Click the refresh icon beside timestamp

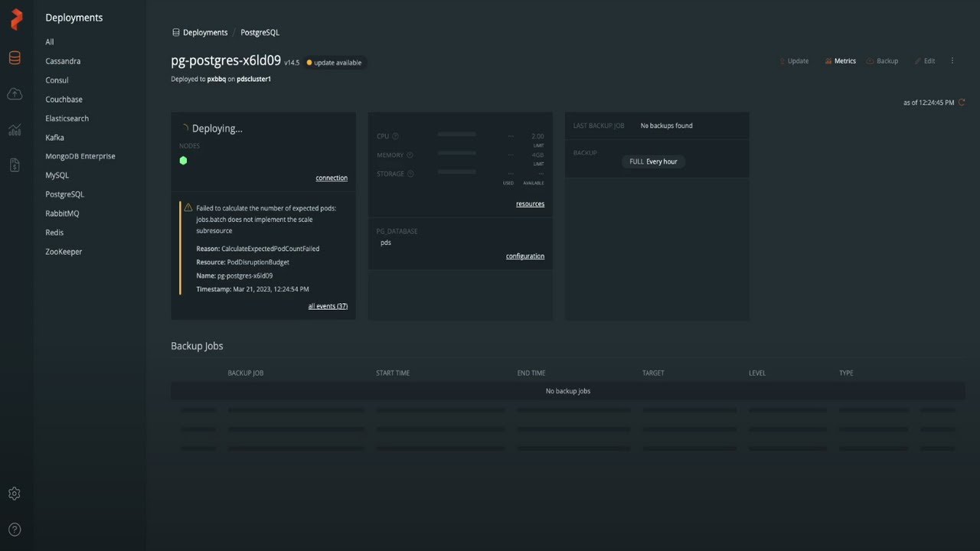pyautogui.click(x=962, y=102)
